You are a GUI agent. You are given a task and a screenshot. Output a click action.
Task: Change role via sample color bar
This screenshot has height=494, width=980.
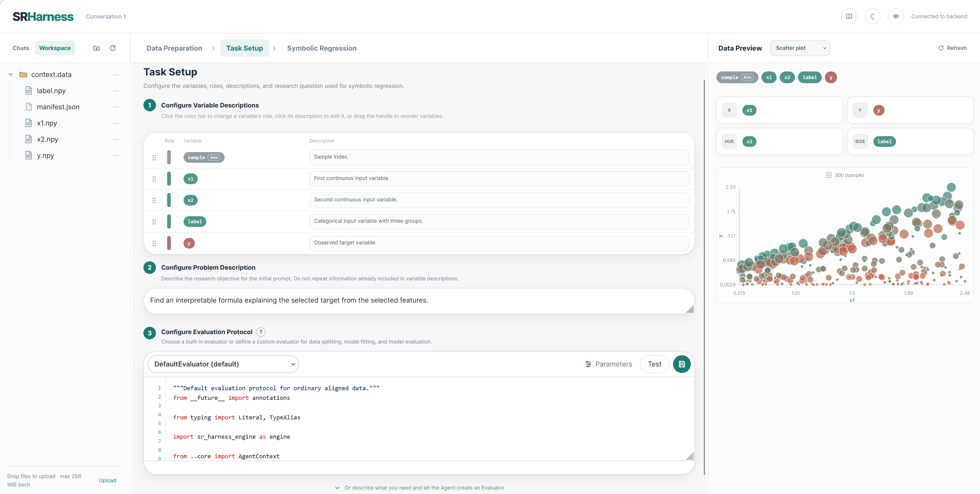[169, 157]
